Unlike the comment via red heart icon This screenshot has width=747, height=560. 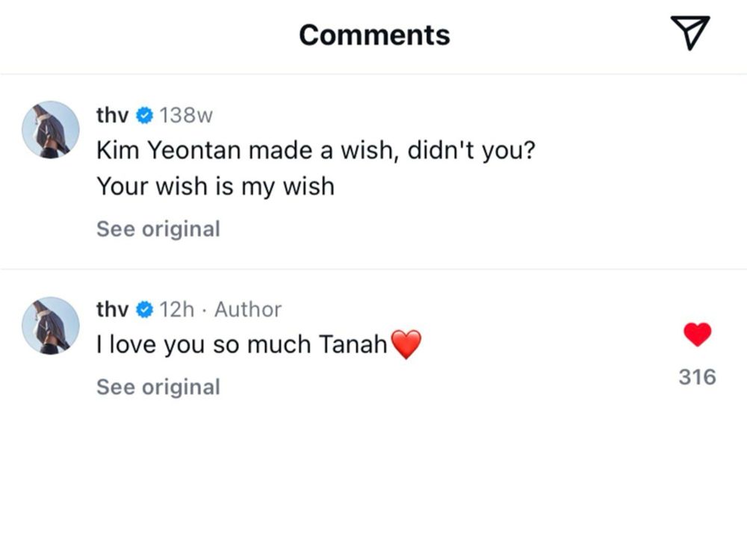(698, 335)
